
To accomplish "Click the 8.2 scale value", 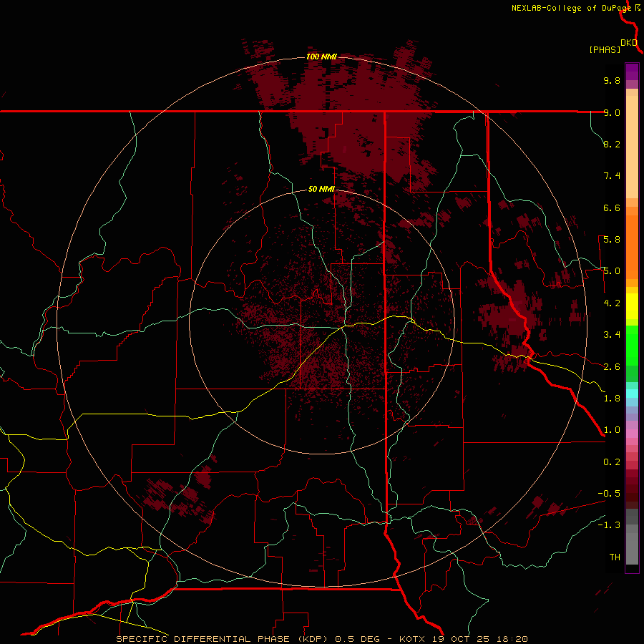I will pos(612,144).
